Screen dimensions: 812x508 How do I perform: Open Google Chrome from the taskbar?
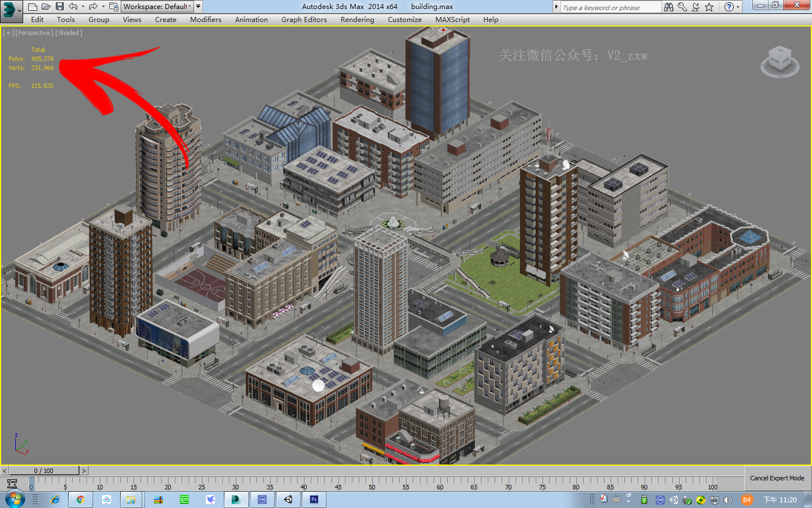(80, 500)
